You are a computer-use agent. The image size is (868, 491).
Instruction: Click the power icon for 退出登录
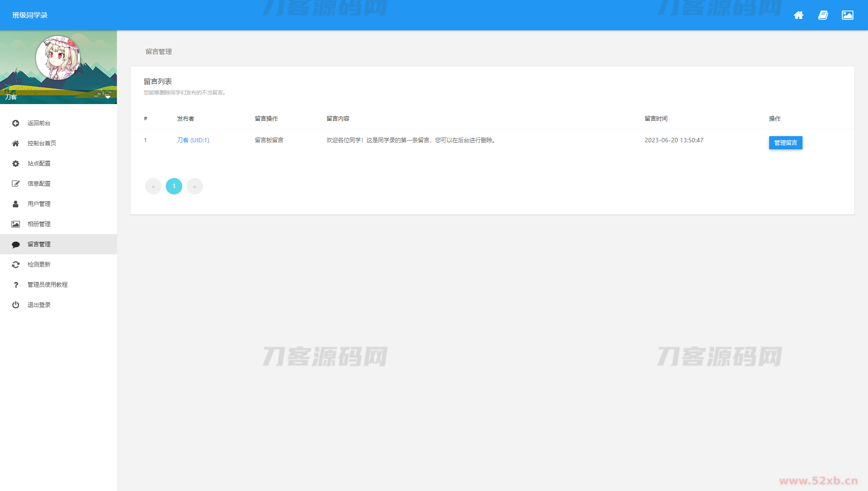click(16, 305)
